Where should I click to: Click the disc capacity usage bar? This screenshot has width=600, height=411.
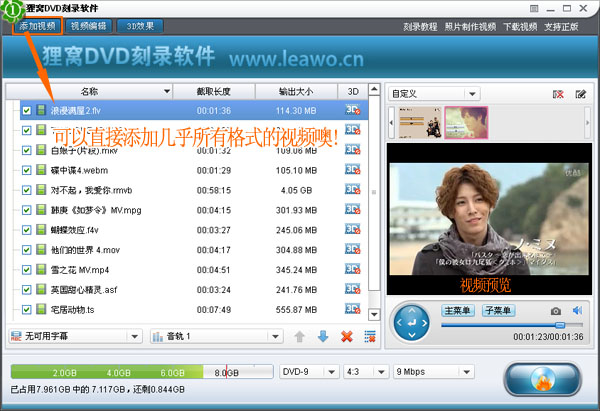[142, 372]
